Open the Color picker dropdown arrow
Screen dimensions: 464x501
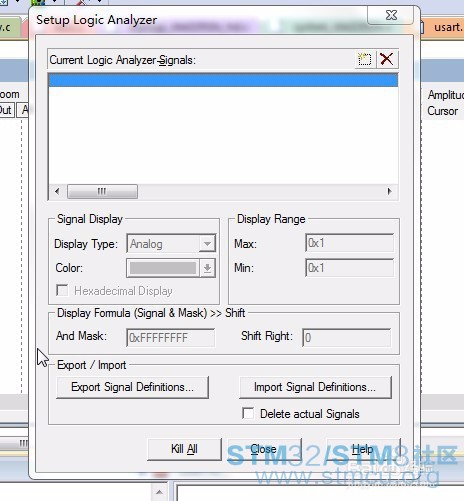point(207,268)
